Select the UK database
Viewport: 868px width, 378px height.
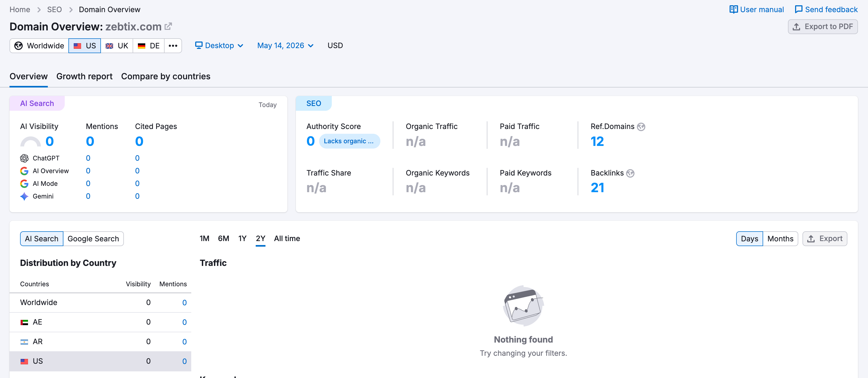pyautogui.click(x=116, y=45)
